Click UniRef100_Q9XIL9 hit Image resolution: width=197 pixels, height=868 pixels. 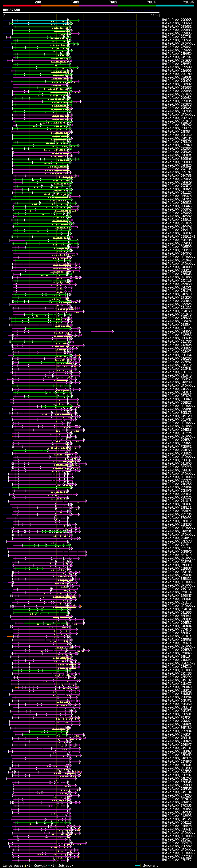point(177,281)
